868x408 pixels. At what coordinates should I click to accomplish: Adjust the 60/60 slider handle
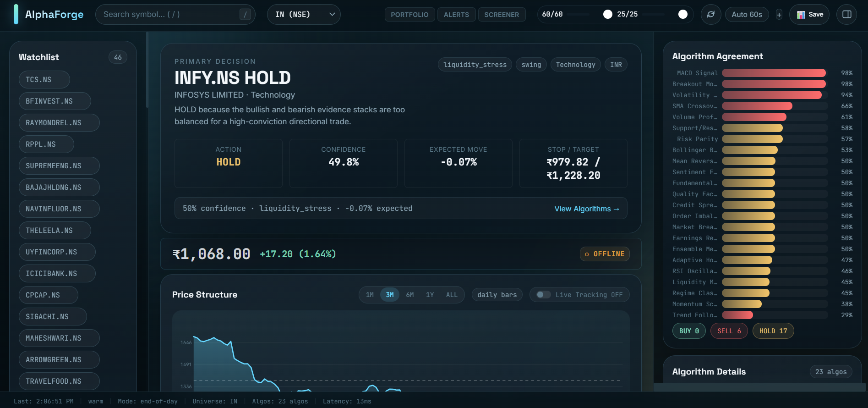608,14
